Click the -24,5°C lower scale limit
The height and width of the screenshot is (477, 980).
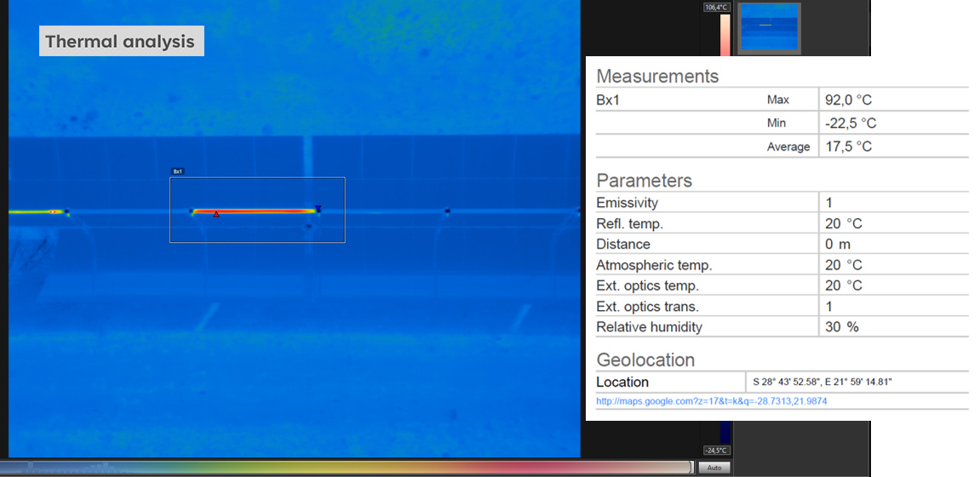click(716, 450)
